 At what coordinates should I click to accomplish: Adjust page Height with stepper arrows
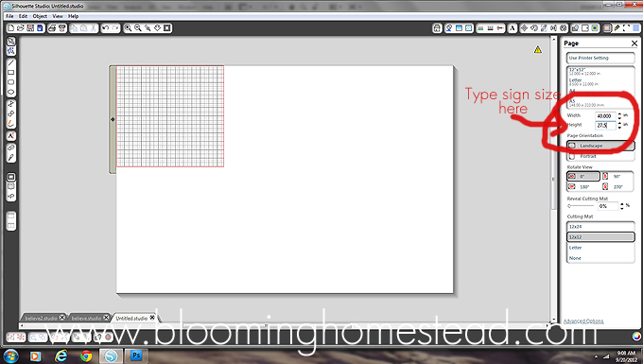pyautogui.click(x=619, y=125)
